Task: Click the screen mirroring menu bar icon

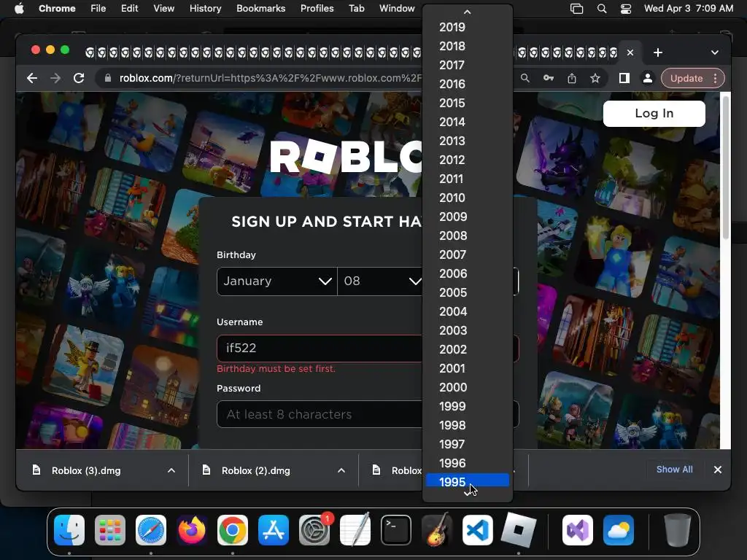Action: tap(577, 9)
